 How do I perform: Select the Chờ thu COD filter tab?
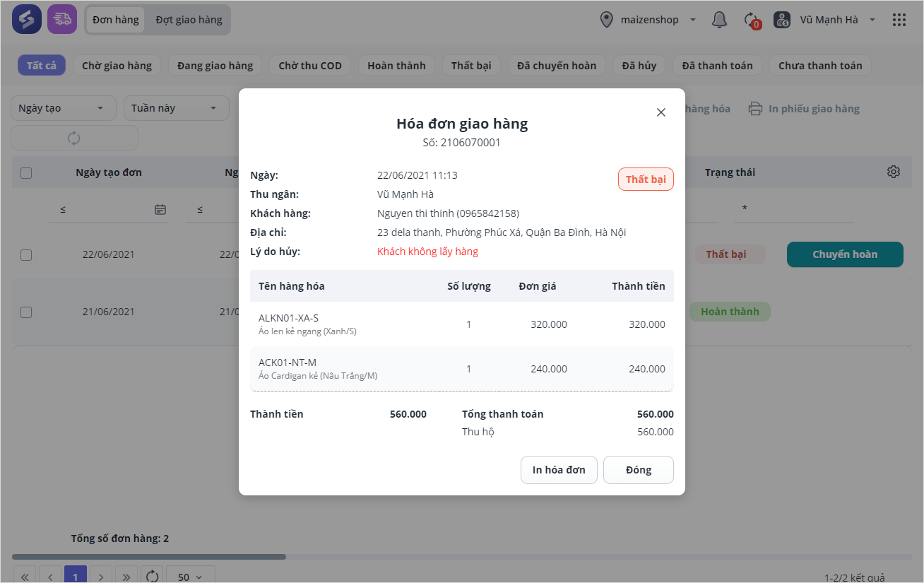(310, 66)
